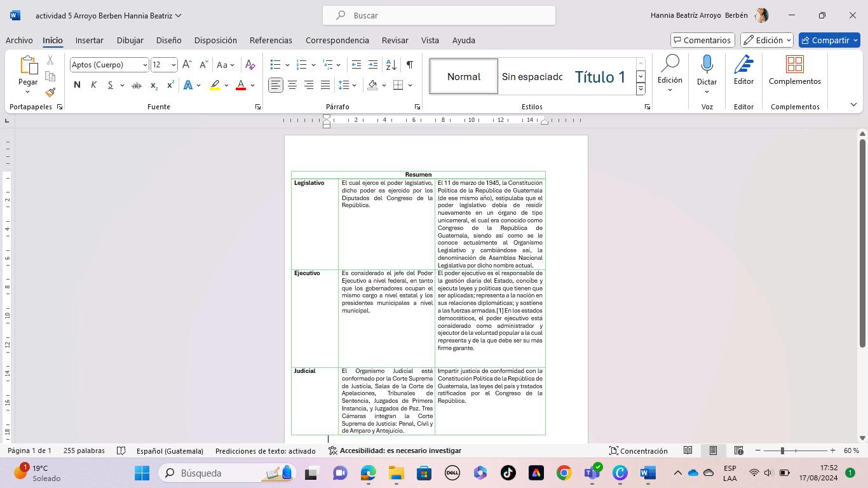
Task: Click the Pegar paste button
Action: [x=28, y=74]
